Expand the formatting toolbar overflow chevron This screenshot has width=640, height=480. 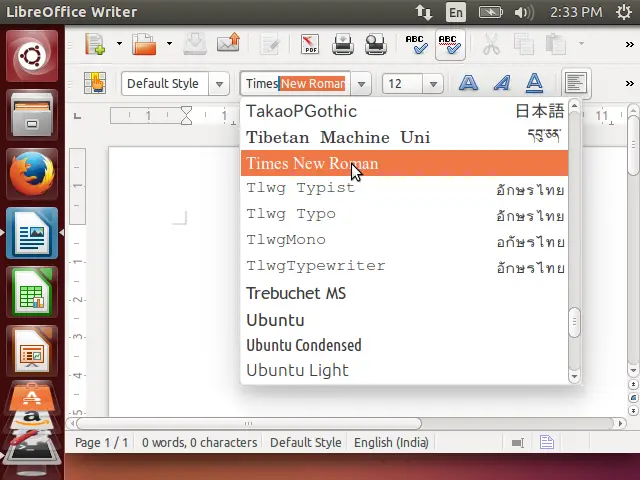click(630, 84)
